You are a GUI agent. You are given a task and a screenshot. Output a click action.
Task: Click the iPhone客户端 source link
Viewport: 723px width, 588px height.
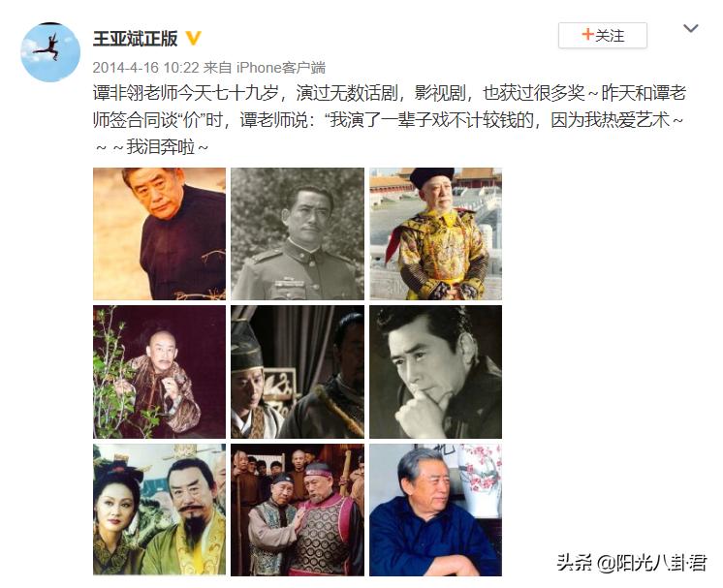coord(281,68)
